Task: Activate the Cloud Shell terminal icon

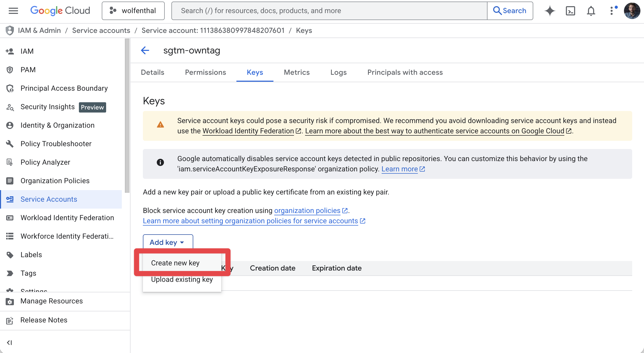Action: pos(570,11)
